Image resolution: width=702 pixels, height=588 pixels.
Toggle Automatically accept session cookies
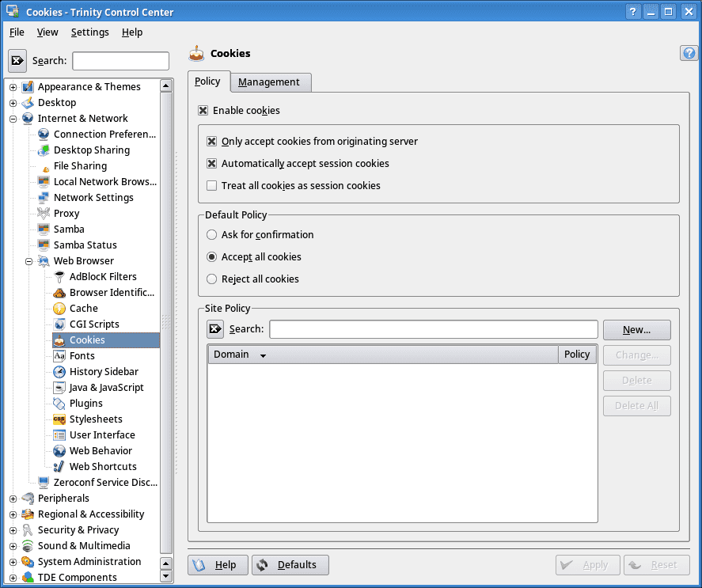(212, 164)
